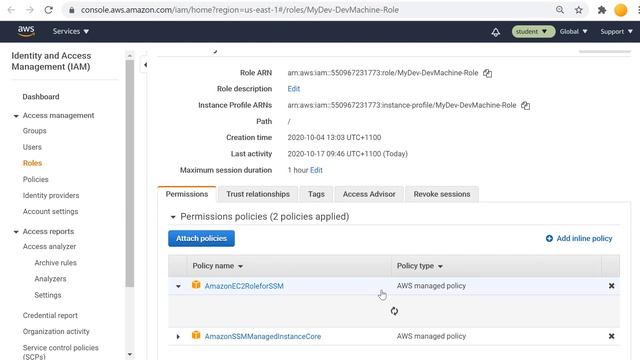This screenshot has height=360, width=640.
Task: Open the Tags tab
Action: 316,194
